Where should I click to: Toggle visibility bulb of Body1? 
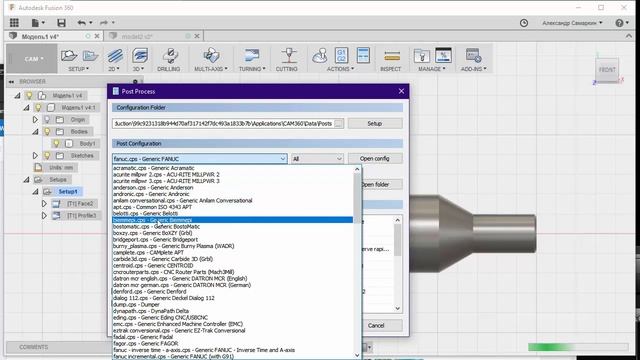click(x=56, y=143)
